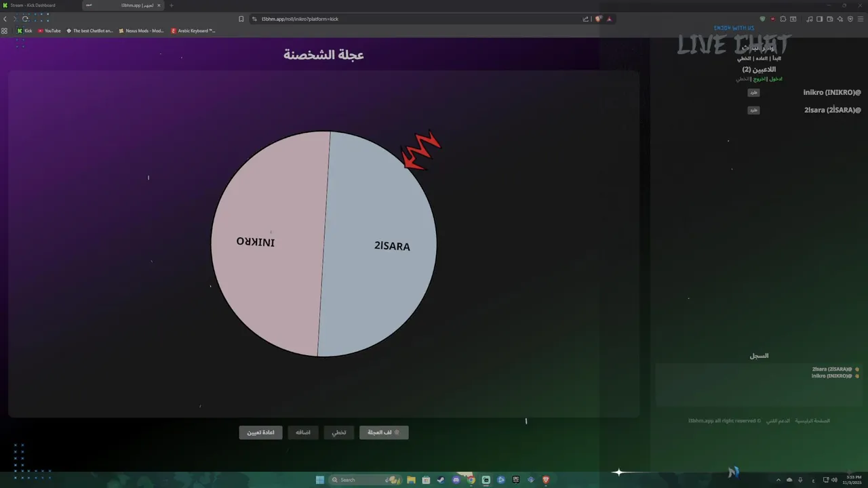Viewport: 868px width, 488px height.
Task: Open Epic Games from taskbar
Action: point(516,480)
